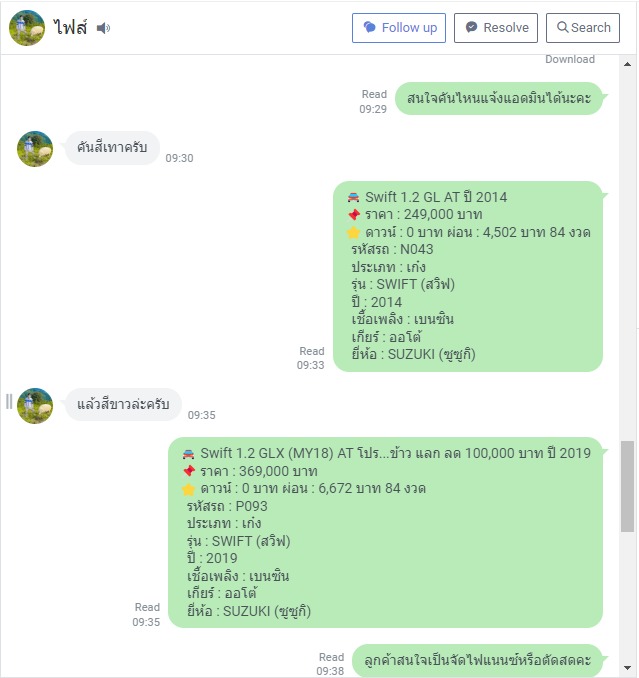The image size is (639, 678).
Task: Click the speaker mute icon beside the chat name
Action: point(103,28)
